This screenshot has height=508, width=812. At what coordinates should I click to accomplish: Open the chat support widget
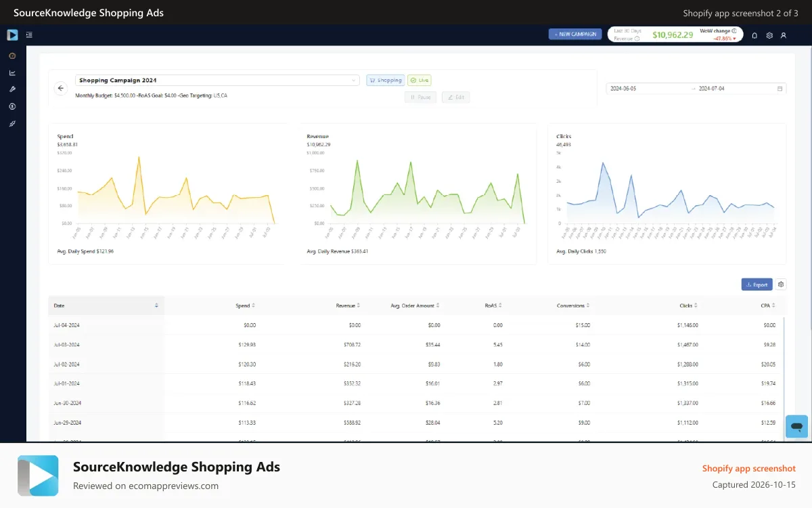click(796, 427)
